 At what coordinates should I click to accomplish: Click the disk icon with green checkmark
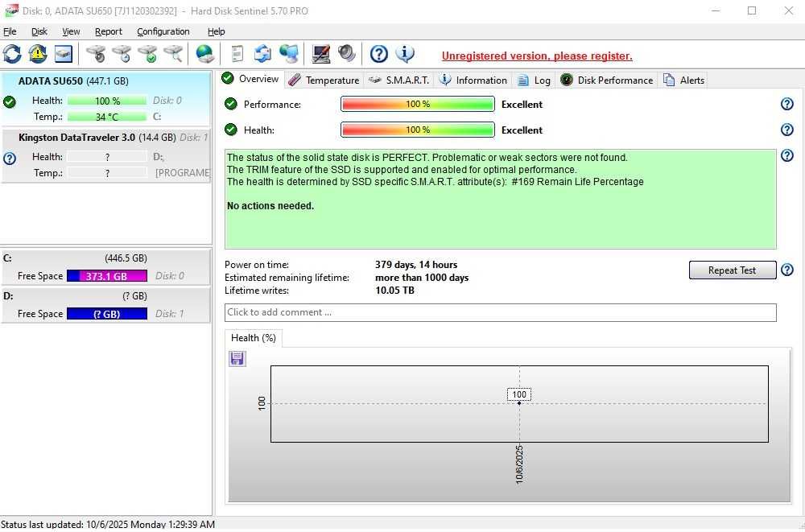(x=148, y=54)
